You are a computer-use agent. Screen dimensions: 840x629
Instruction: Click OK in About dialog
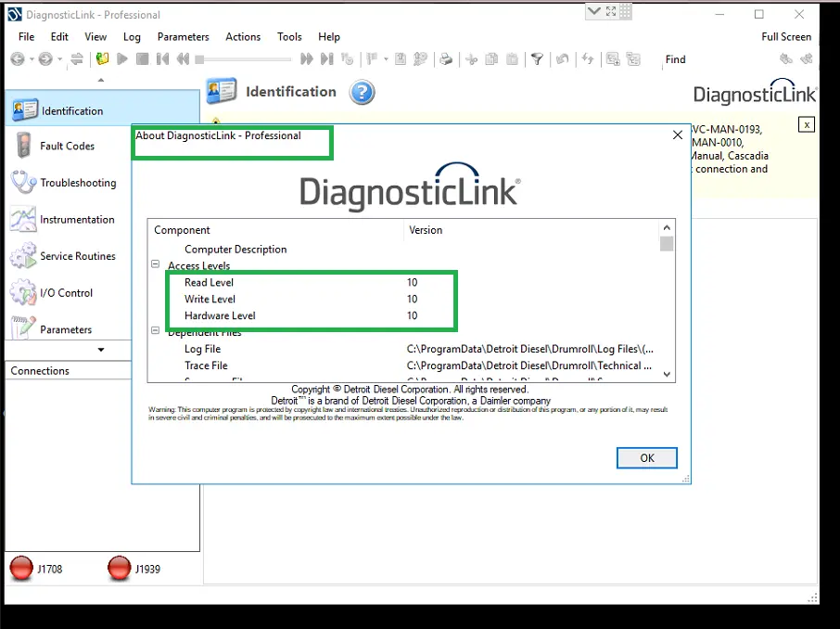pyautogui.click(x=646, y=458)
